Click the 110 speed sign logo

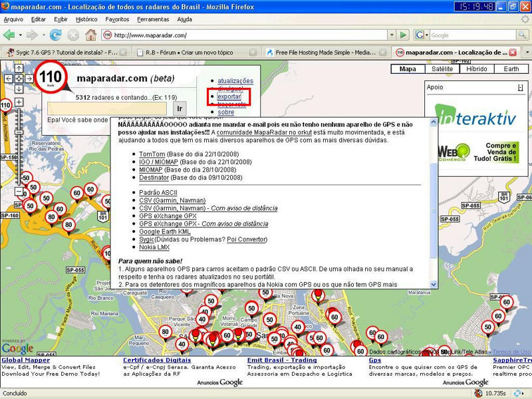51,77
